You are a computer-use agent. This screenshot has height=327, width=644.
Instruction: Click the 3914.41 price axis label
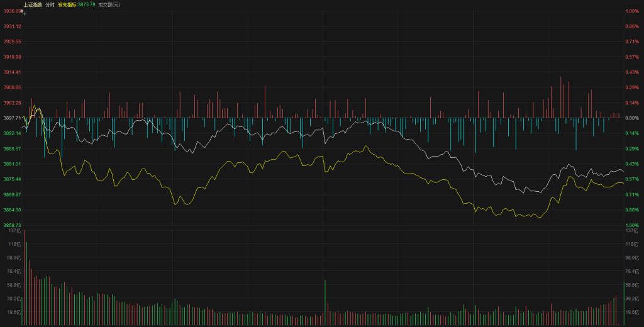pyautogui.click(x=12, y=72)
